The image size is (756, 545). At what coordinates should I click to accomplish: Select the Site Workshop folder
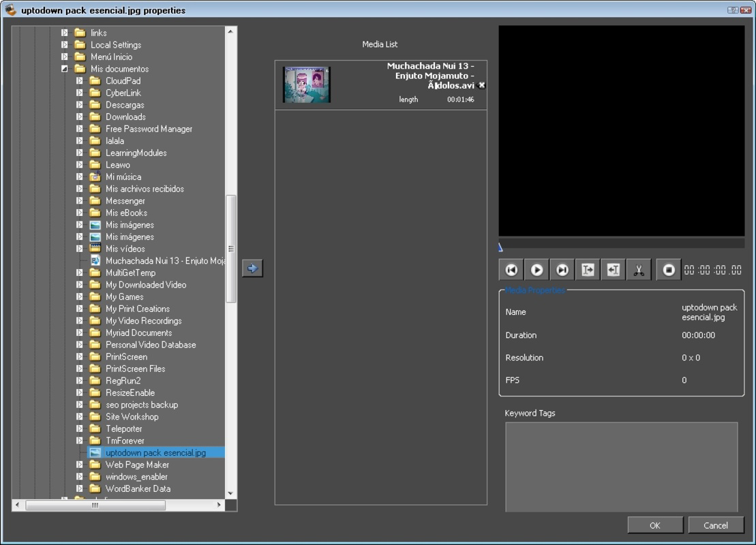click(132, 417)
